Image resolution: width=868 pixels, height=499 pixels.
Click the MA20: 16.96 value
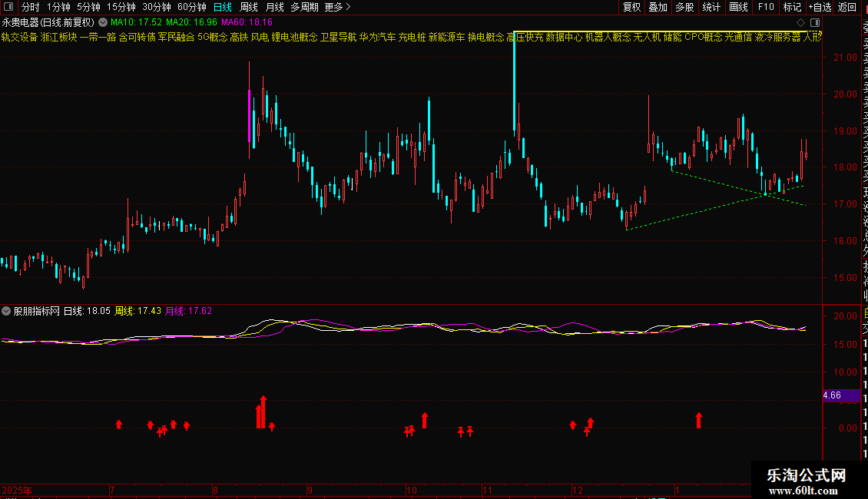click(x=191, y=23)
